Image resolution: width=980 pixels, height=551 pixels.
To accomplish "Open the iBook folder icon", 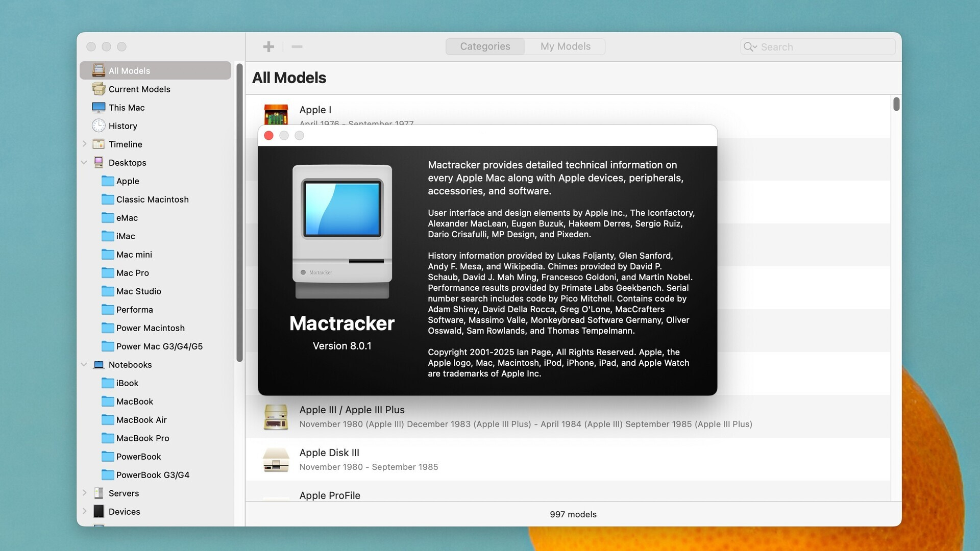I will click(108, 383).
